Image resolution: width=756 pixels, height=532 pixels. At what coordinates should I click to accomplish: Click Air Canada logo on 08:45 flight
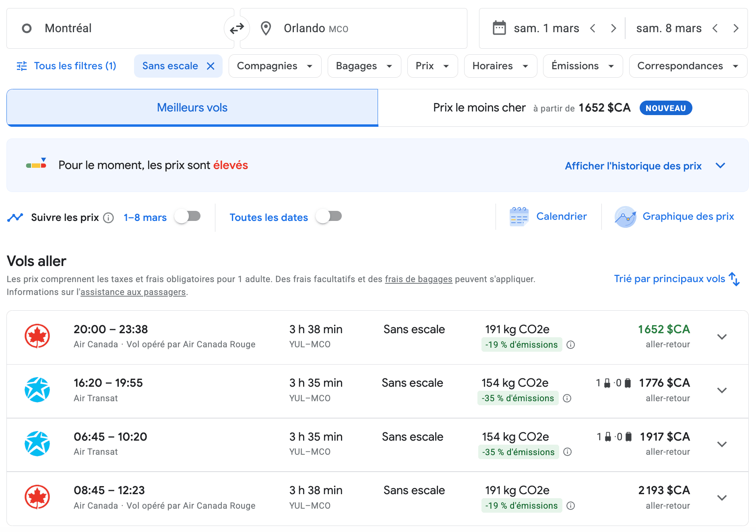coord(37,497)
